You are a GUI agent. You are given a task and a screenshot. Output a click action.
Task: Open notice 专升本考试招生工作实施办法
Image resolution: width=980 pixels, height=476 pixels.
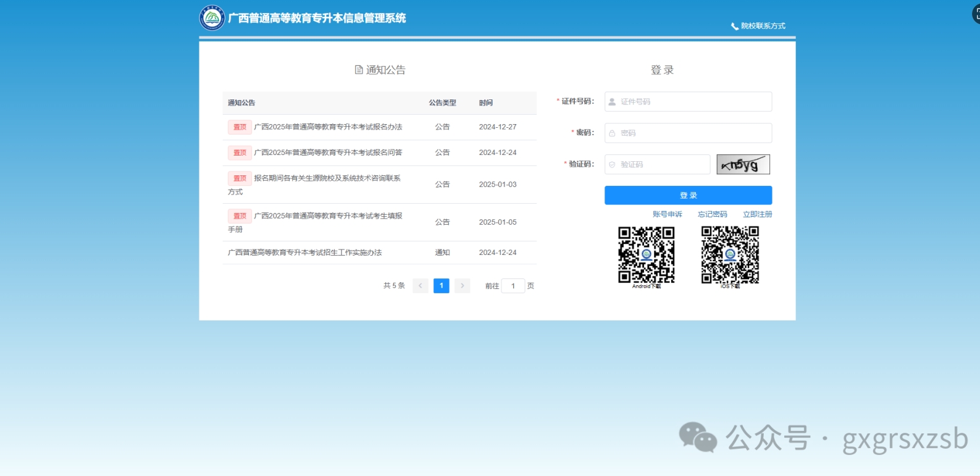coord(305,253)
